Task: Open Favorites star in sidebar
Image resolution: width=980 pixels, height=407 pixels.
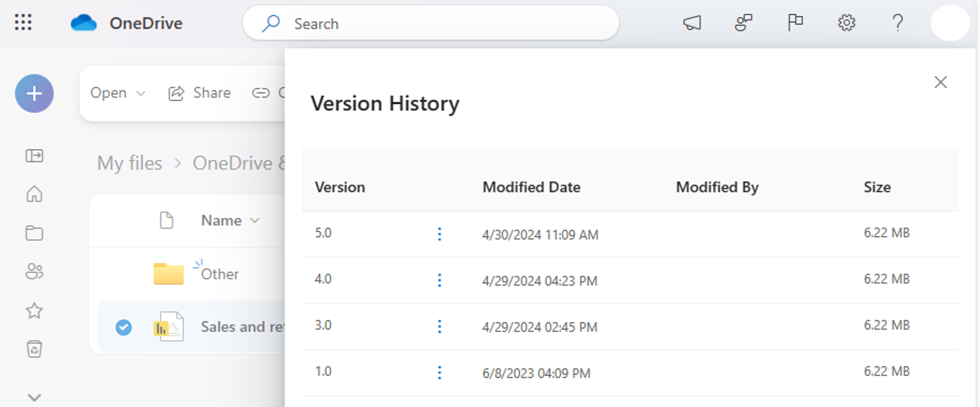Action: [34, 310]
